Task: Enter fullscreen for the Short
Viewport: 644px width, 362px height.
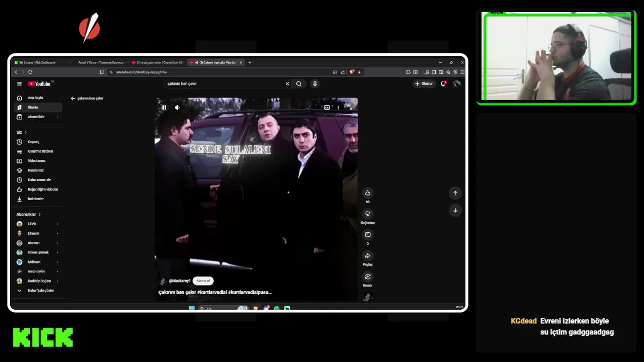Action: [x=349, y=107]
